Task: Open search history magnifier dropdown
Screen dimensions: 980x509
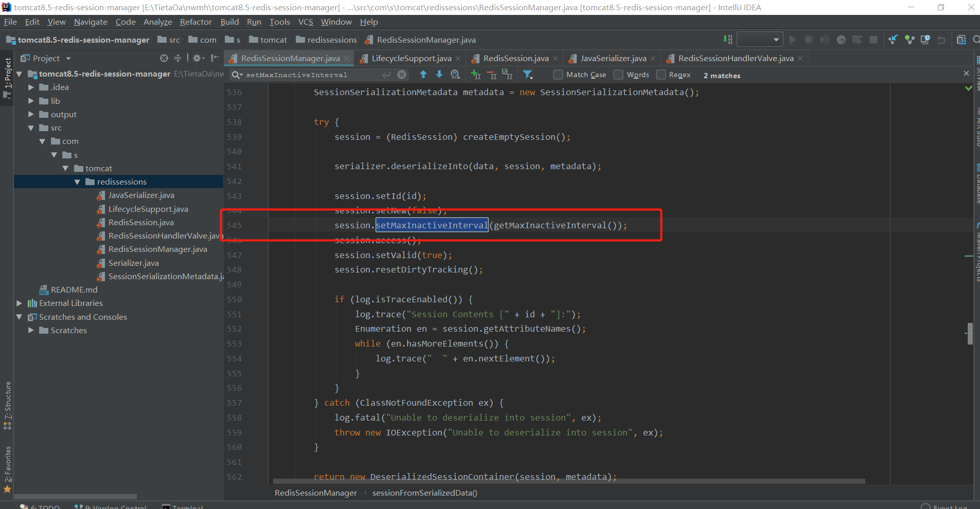Action: (237, 75)
